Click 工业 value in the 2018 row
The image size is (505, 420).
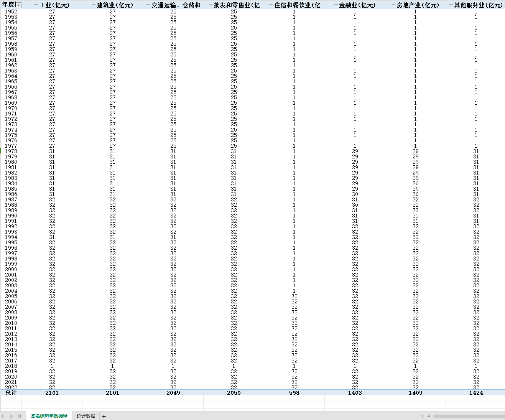coord(52,366)
